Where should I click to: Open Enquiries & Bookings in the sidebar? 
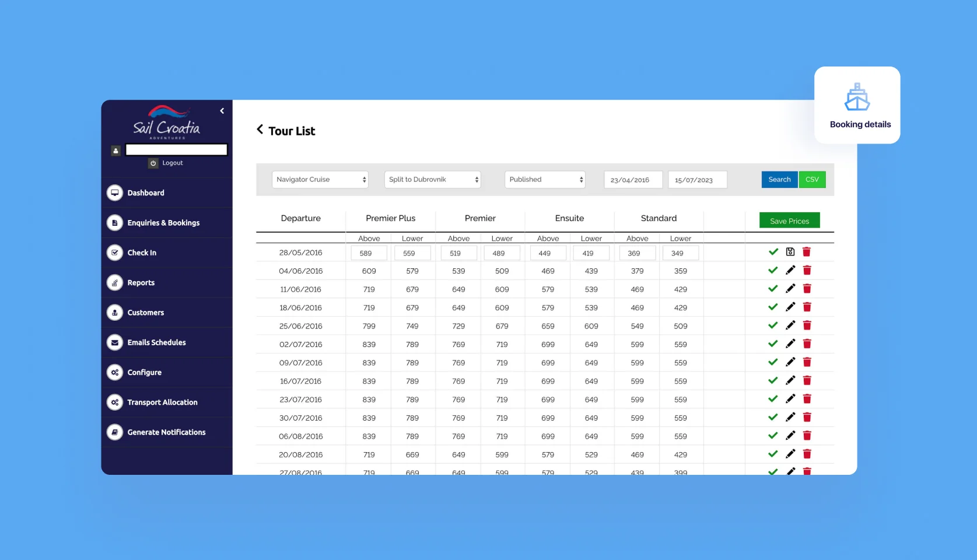click(163, 223)
